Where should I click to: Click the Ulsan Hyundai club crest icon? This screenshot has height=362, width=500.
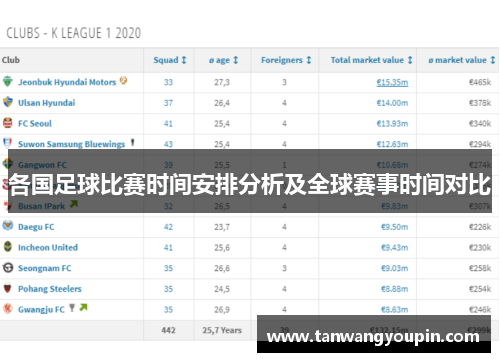pos(8,102)
